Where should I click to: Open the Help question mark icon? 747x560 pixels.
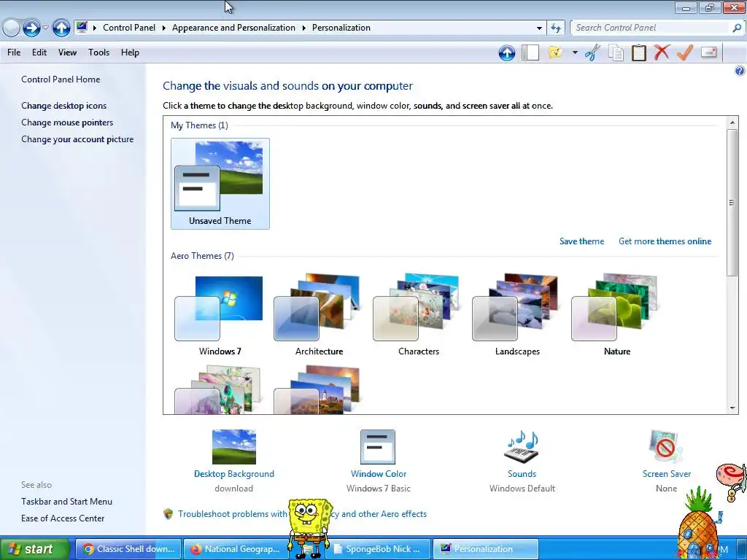click(740, 71)
